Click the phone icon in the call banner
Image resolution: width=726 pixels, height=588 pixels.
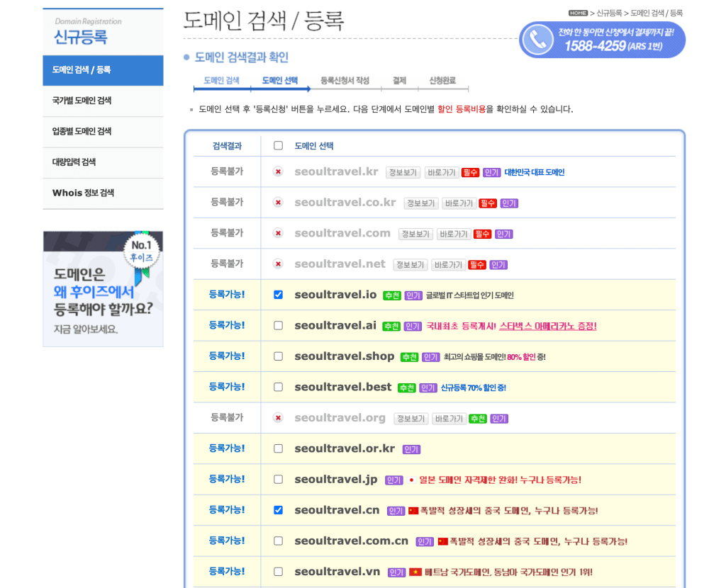pyautogui.click(x=537, y=40)
